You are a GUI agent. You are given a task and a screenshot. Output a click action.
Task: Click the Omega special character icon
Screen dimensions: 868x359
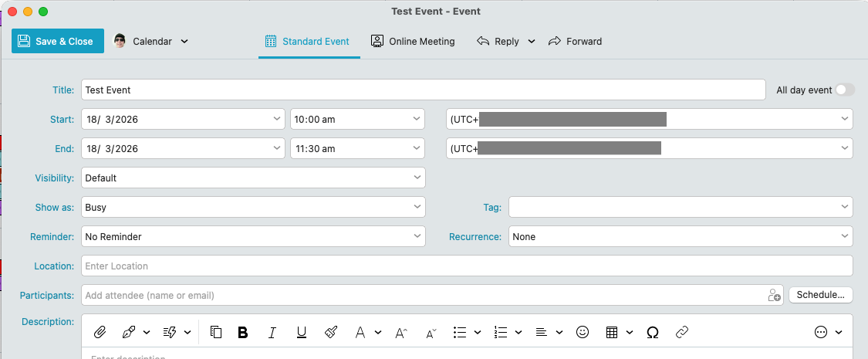[652, 332]
